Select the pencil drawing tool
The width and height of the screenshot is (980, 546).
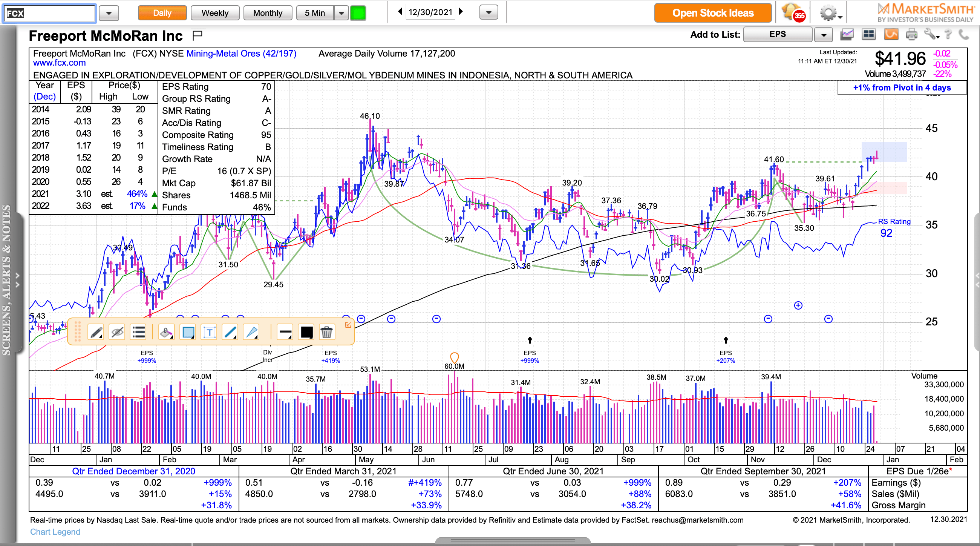(x=96, y=332)
